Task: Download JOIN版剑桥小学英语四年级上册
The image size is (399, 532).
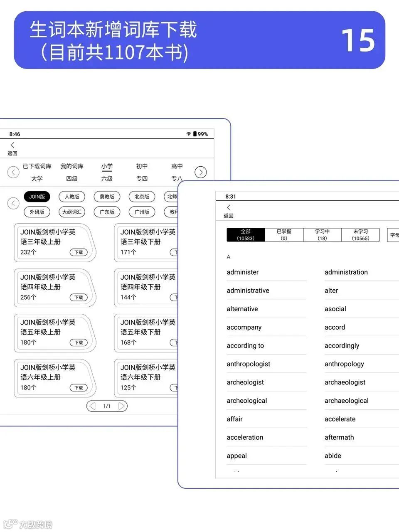Action: click(79, 298)
